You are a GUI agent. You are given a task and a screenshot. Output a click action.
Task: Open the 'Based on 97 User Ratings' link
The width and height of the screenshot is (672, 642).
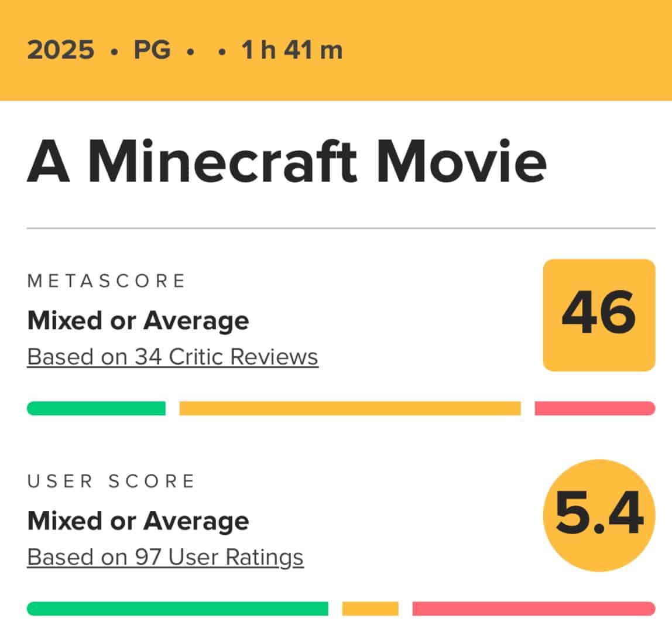pos(166,557)
